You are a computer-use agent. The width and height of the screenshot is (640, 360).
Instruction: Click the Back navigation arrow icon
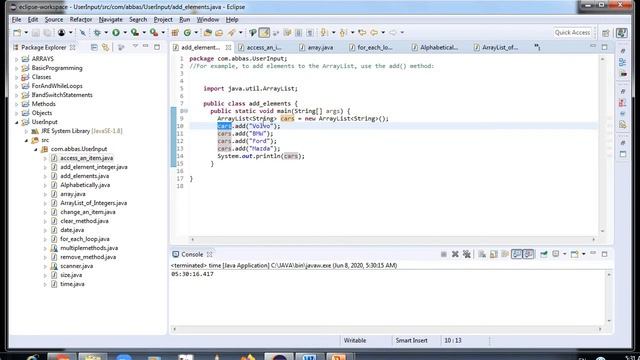(x=373, y=33)
